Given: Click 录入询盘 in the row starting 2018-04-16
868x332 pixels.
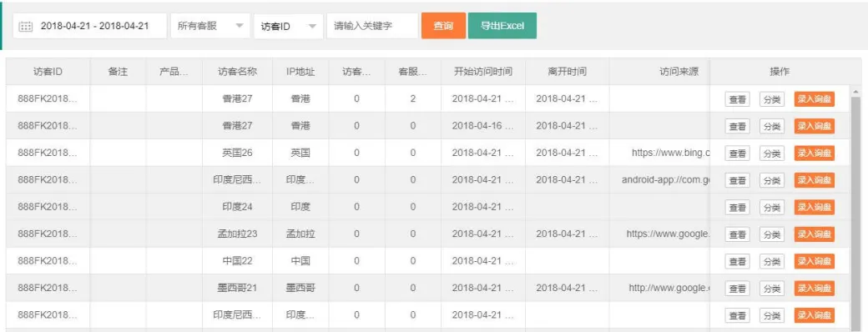Looking at the screenshot, I should click(x=815, y=126).
